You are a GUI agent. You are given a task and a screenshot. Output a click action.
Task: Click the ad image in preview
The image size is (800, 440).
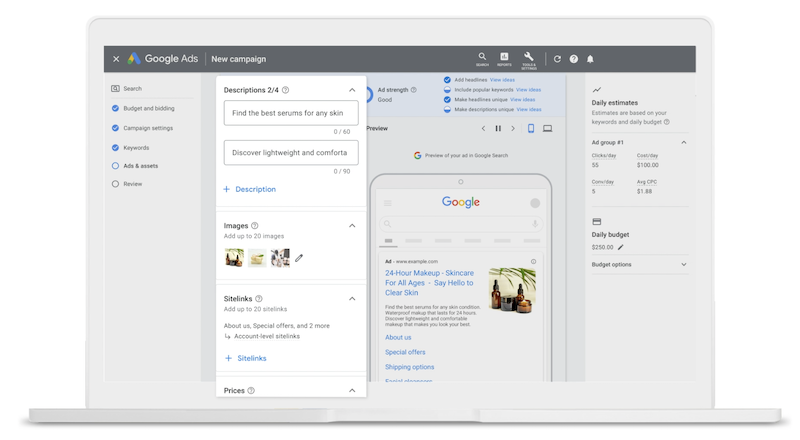tap(512, 290)
